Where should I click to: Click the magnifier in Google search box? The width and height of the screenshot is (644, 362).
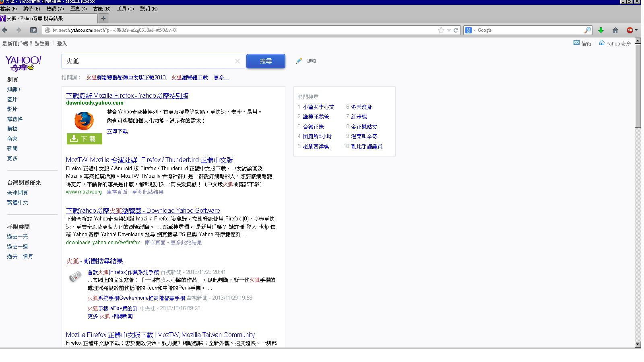(588, 30)
